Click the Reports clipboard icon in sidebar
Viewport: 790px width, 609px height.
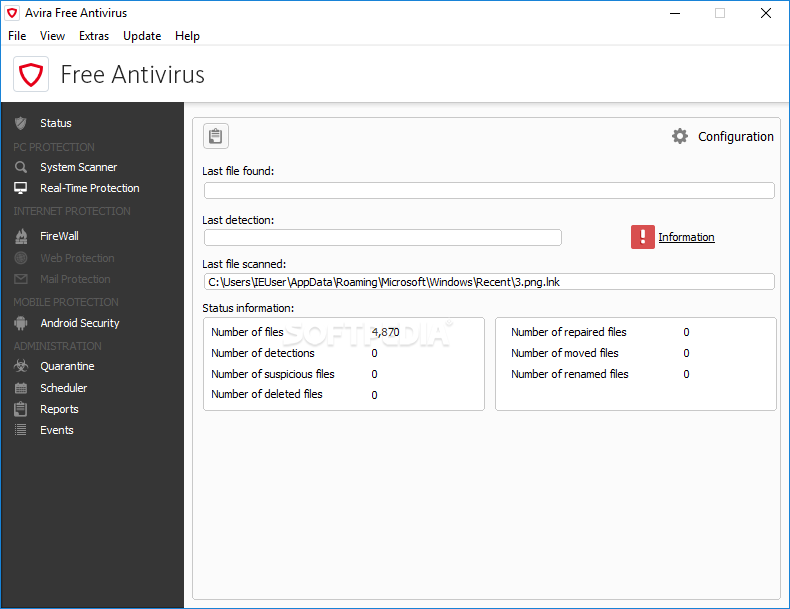[x=21, y=409]
